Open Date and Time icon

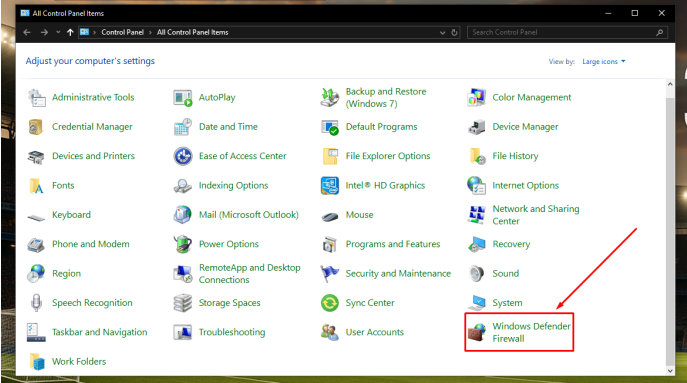coord(183,127)
